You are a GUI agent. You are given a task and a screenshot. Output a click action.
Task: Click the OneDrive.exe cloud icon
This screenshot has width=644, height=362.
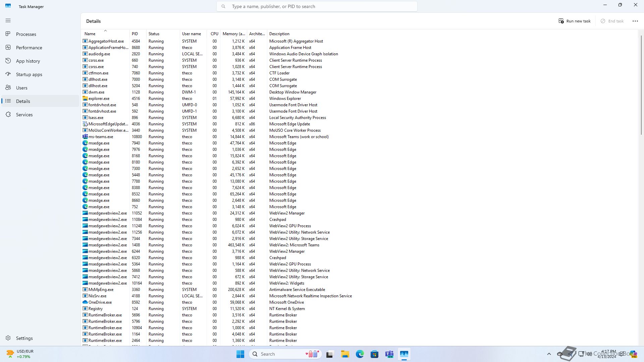(x=85, y=302)
